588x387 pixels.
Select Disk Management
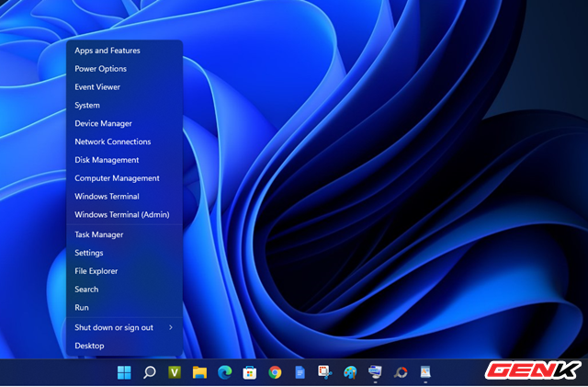click(125, 160)
